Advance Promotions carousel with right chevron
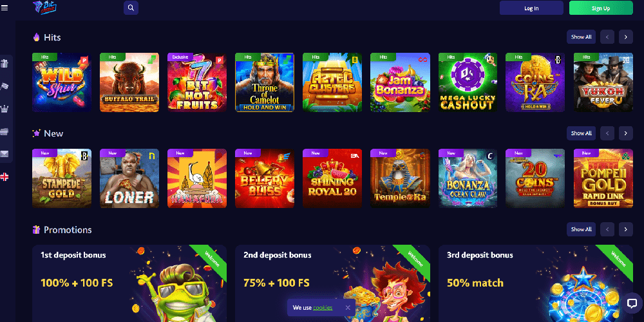This screenshot has width=644, height=322. pyautogui.click(x=625, y=229)
